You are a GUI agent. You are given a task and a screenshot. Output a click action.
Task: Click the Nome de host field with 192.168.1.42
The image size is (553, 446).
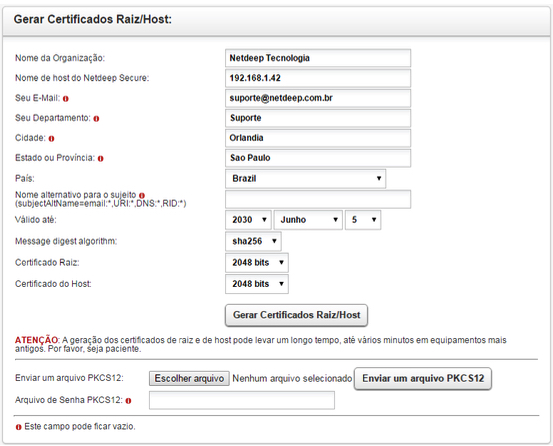(x=318, y=78)
